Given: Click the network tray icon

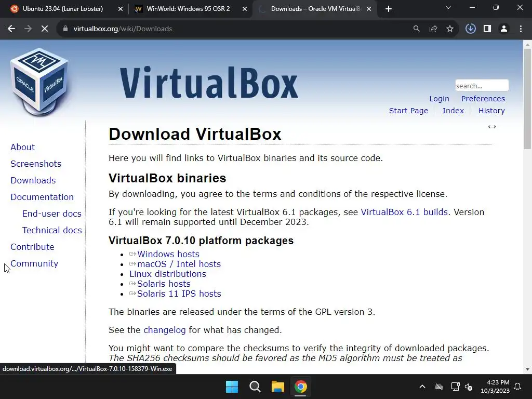Looking at the screenshot, I should (455, 387).
